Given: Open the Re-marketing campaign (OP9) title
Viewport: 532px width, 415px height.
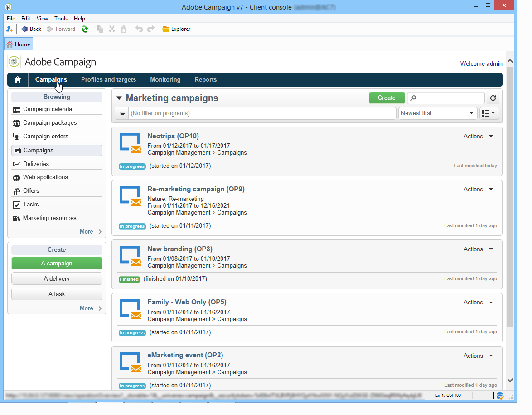Looking at the screenshot, I should click(196, 189).
